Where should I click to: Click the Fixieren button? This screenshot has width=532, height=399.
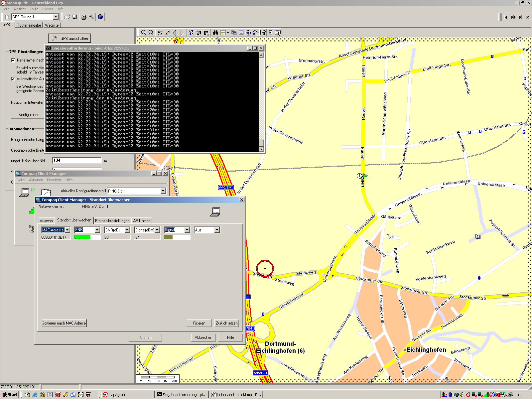pyautogui.click(x=199, y=323)
